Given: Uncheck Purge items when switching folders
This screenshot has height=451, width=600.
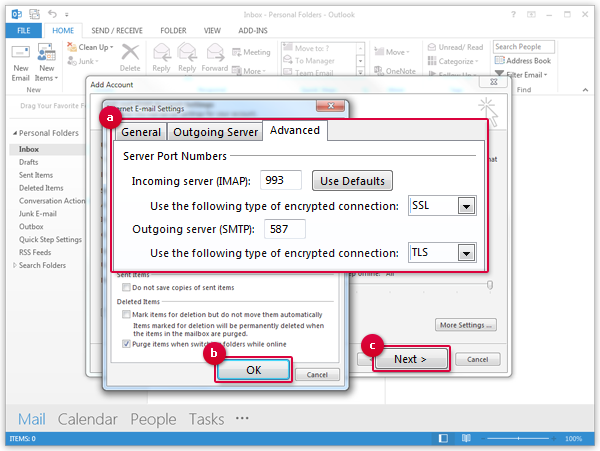Looking at the screenshot, I should [124, 343].
